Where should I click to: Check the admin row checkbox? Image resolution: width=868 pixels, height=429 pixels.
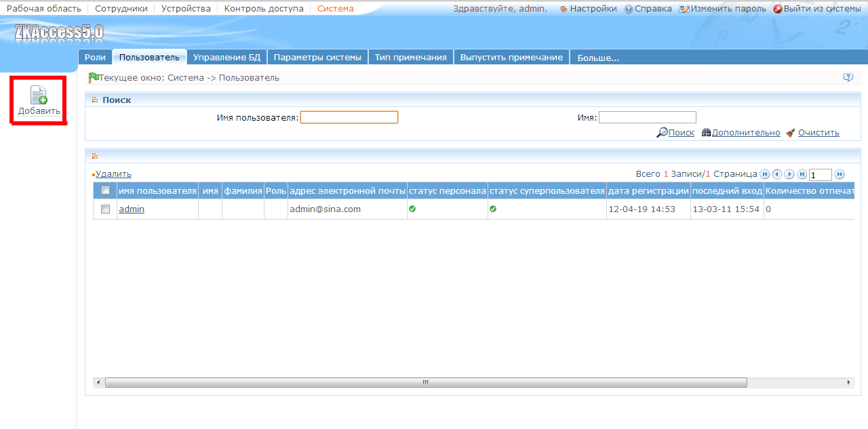click(x=105, y=209)
